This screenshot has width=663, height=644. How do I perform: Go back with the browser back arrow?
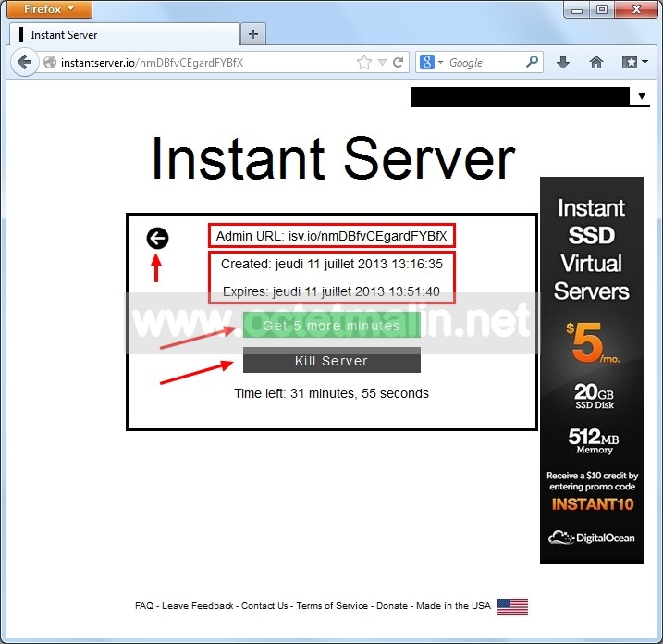point(25,62)
